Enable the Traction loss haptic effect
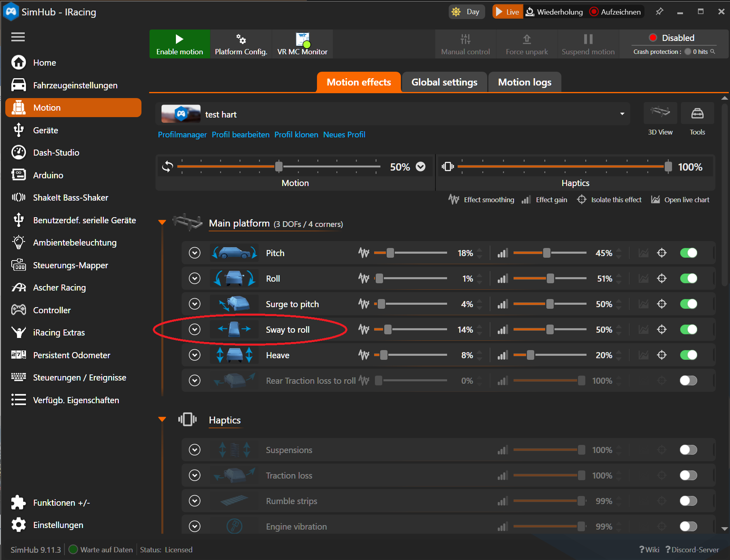 pyautogui.click(x=688, y=475)
